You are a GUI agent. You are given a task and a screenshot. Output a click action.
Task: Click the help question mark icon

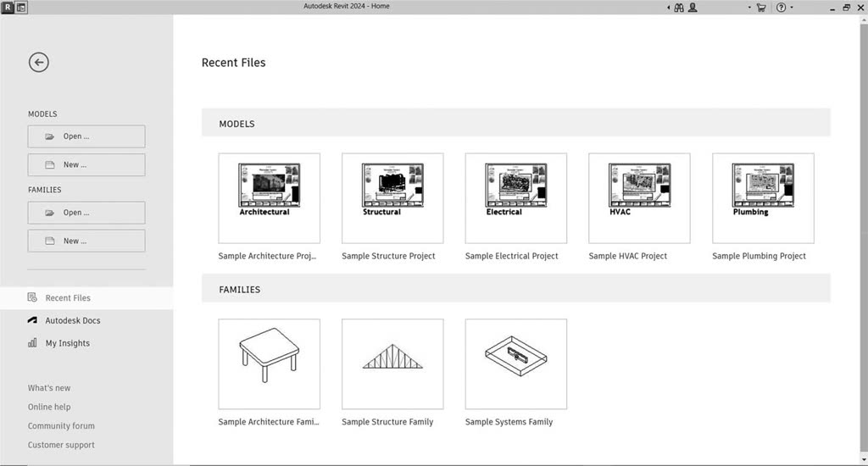(781, 8)
